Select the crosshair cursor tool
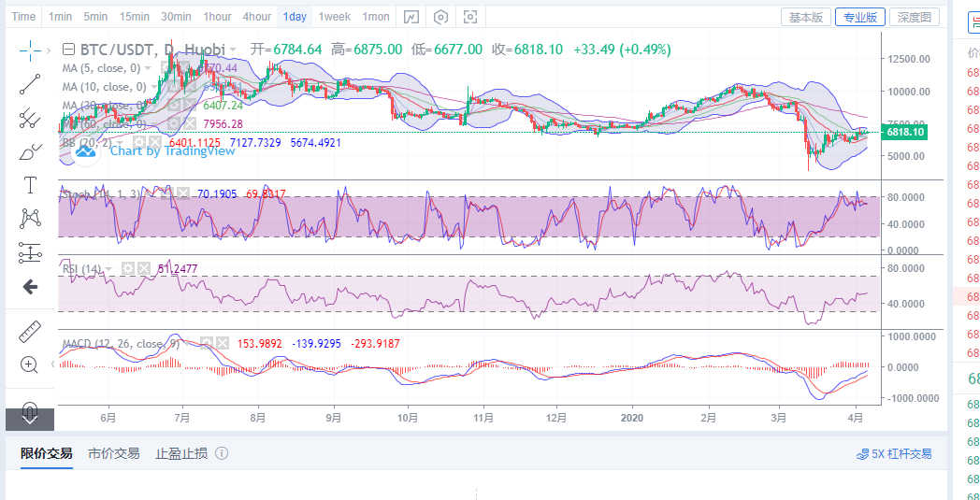Screen dimensions: 980x500 (x=29, y=50)
